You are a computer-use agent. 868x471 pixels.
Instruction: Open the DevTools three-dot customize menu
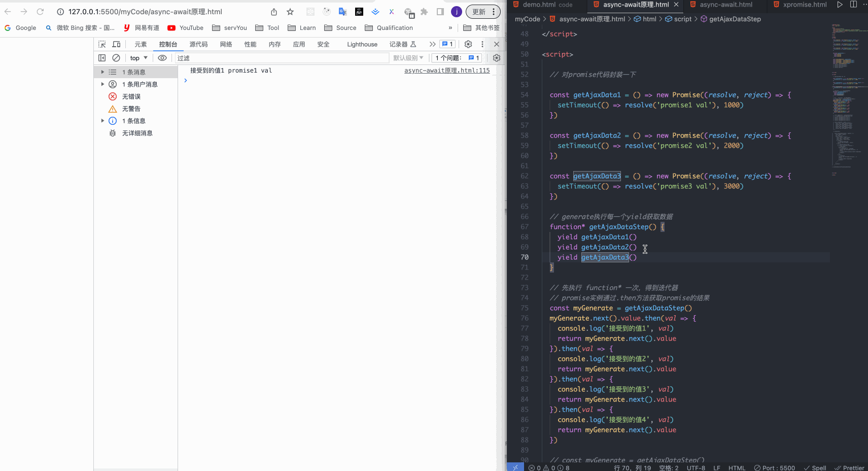[482, 44]
